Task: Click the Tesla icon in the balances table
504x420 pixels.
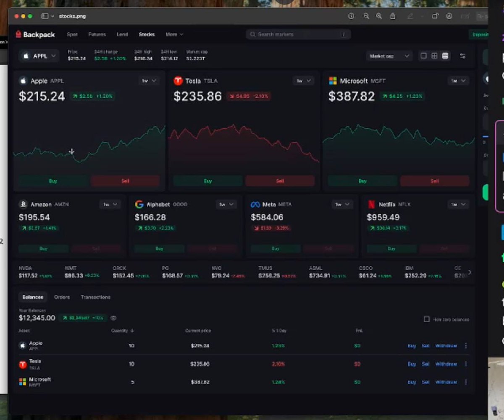Action: [23, 364]
